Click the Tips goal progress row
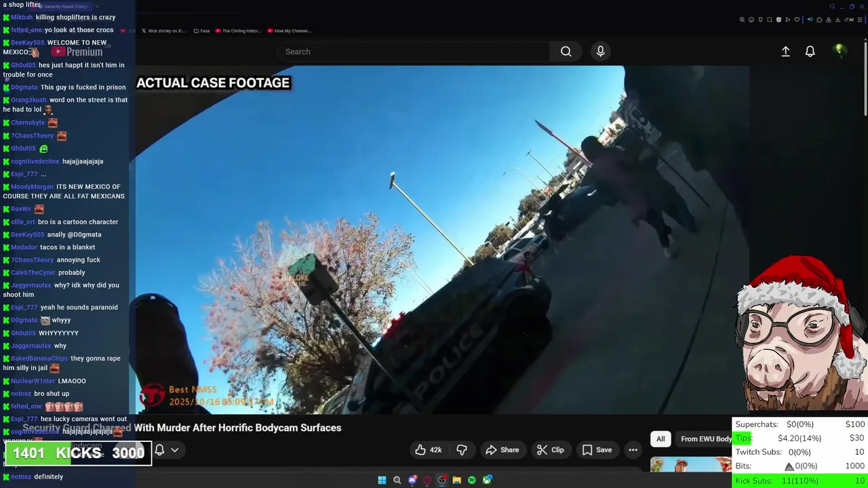The width and height of the screenshot is (868, 488). point(800,438)
